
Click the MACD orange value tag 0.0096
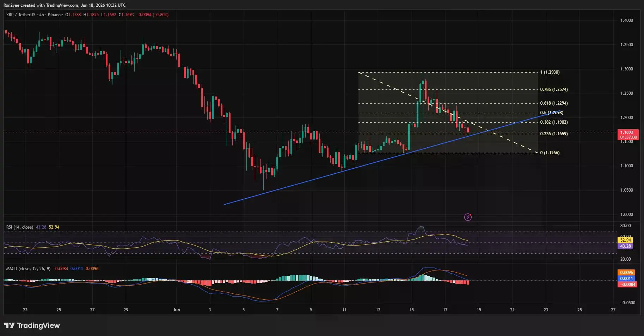tap(626, 273)
